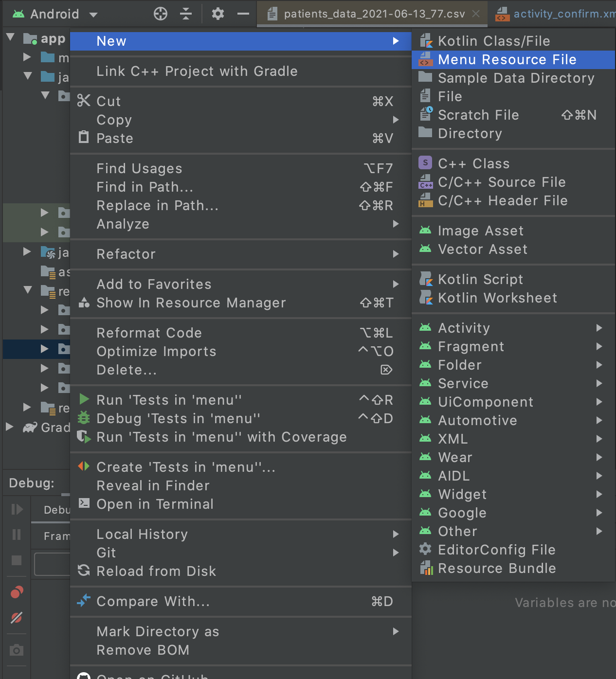The image size is (616, 679).
Task: Expand the Gradle Scripts tree node
Action: [10, 427]
